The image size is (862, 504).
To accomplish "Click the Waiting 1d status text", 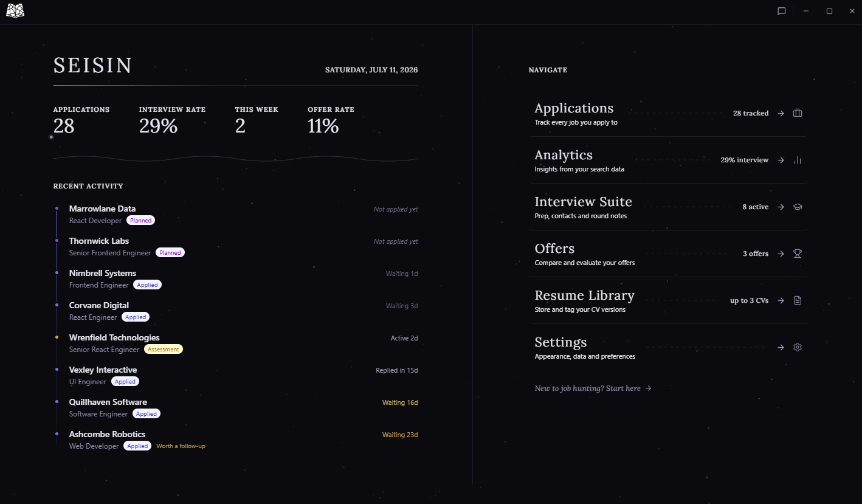I will tap(402, 274).
